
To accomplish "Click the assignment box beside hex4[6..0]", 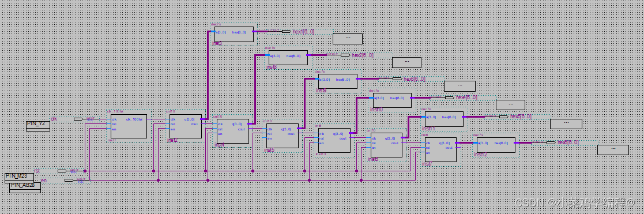I will tap(510, 105).
